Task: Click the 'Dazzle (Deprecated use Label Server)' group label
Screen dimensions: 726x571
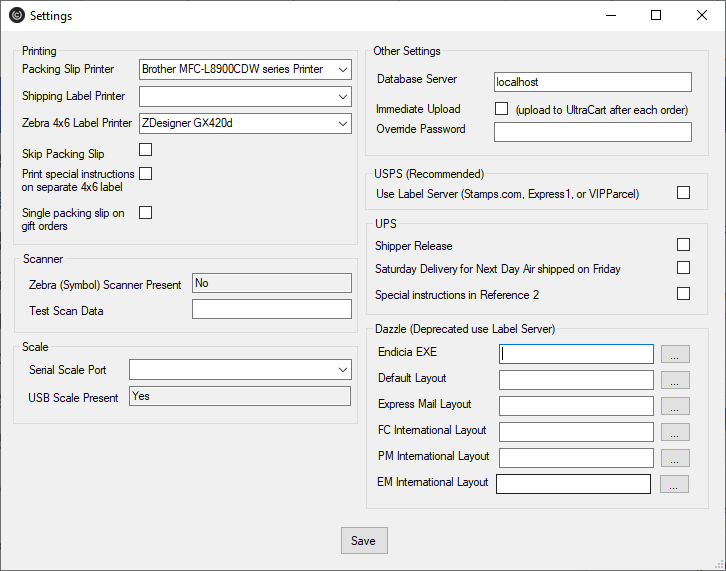Action: click(x=465, y=329)
